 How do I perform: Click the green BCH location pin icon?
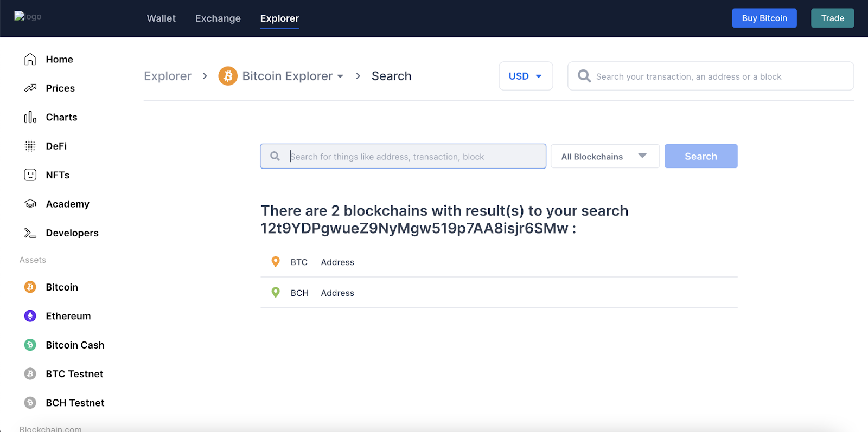pyautogui.click(x=276, y=293)
